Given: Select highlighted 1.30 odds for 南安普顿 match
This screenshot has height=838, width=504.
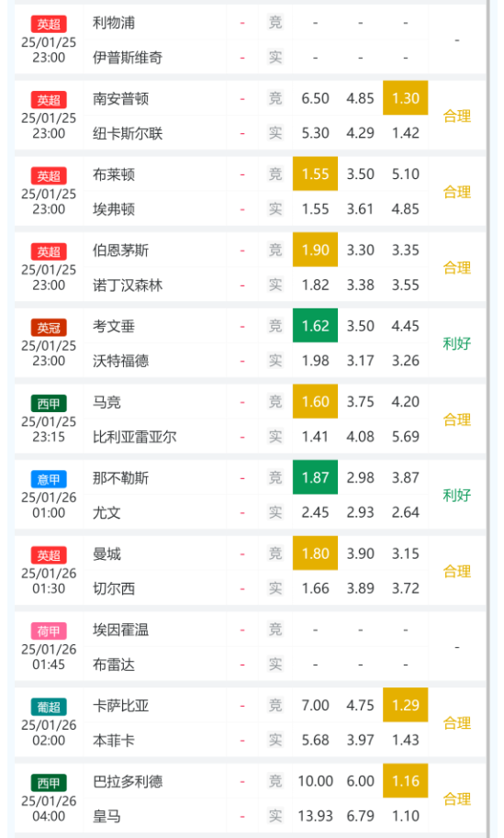Looking at the screenshot, I should (405, 98).
